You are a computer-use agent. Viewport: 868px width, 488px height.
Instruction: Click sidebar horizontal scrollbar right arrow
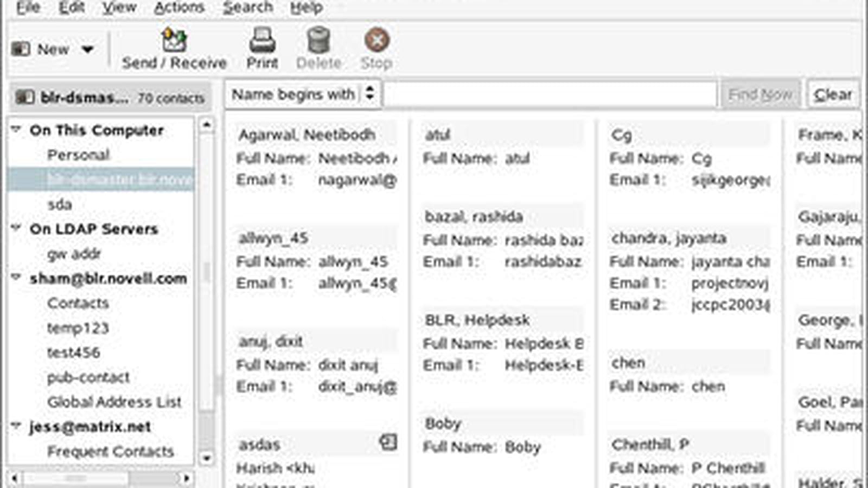pos(186,478)
